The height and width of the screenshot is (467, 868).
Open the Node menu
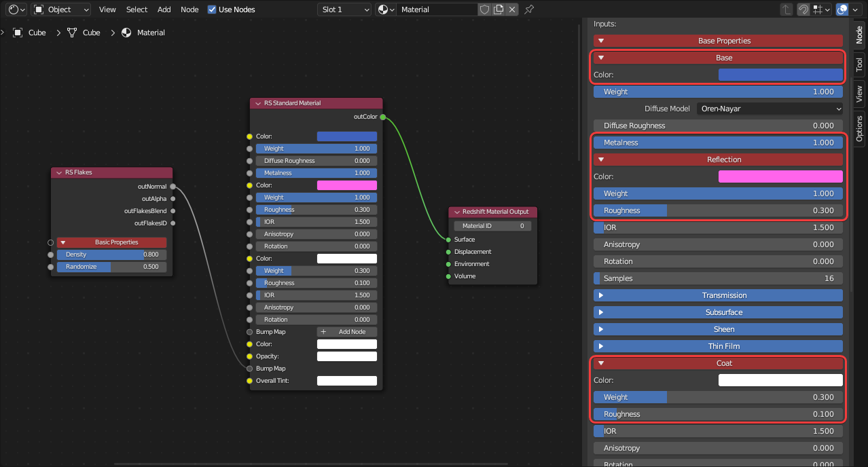(189, 10)
